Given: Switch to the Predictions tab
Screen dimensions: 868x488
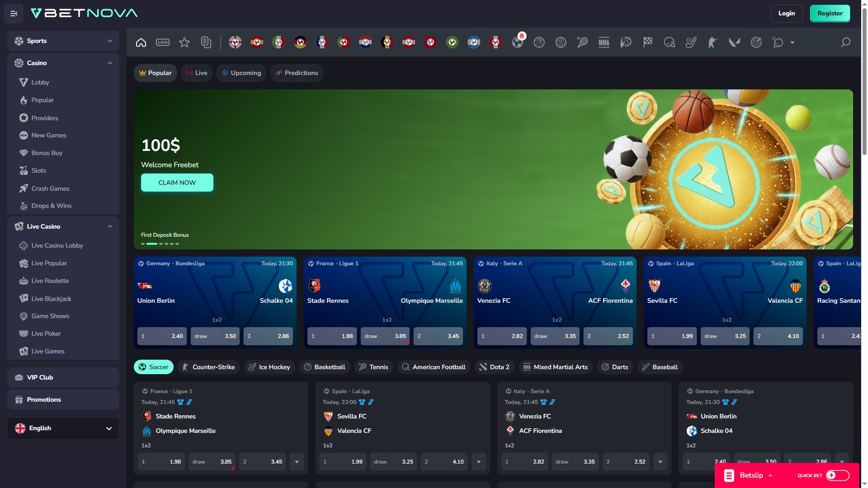Looking at the screenshot, I should coord(297,73).
